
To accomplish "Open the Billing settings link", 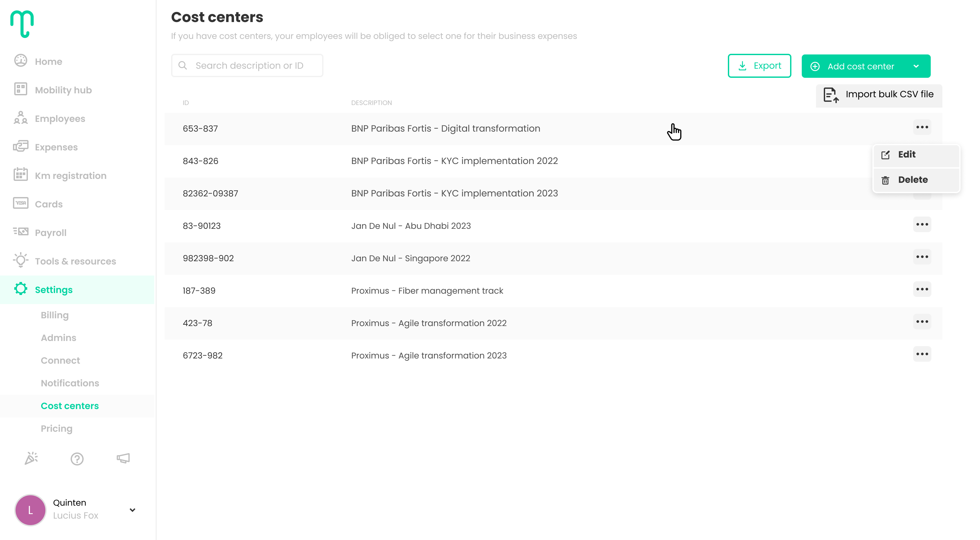I will point(55,315).
